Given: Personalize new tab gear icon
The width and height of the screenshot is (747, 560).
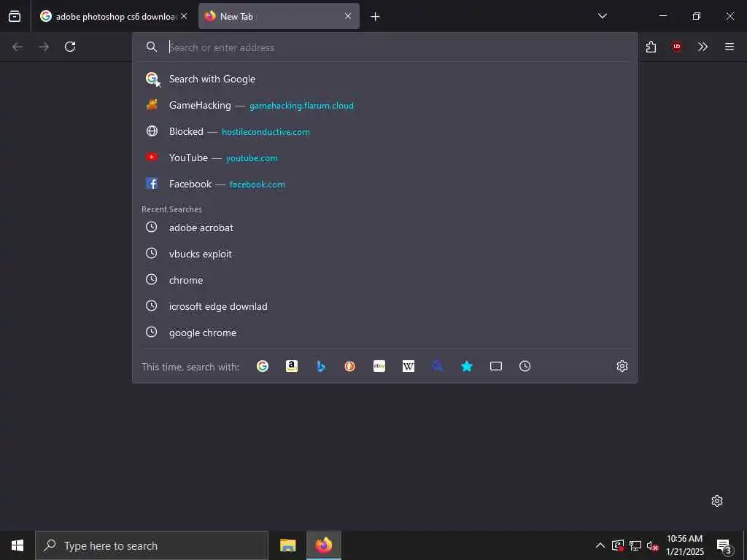Looking at the screenshot, I should click(717, 501).
